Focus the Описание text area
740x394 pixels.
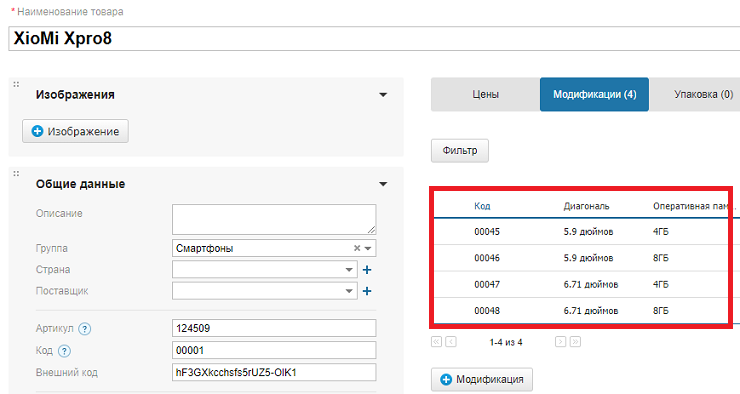[274, 219]
